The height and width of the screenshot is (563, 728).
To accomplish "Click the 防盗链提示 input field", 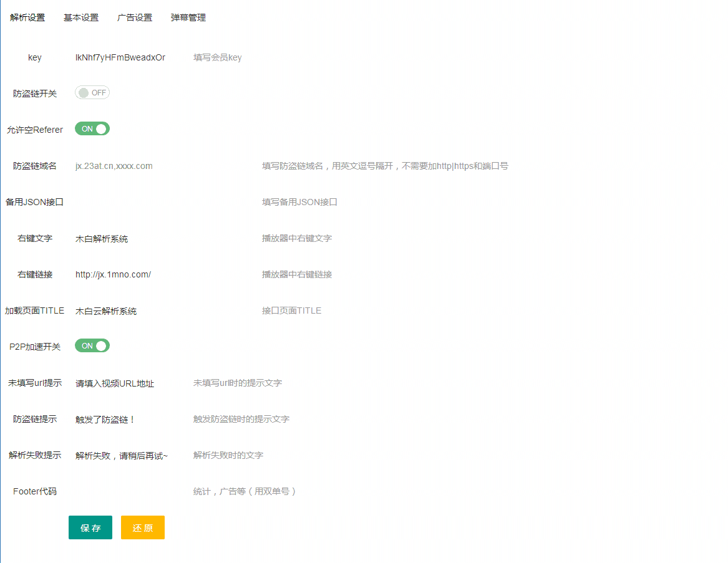I will 125,419.
